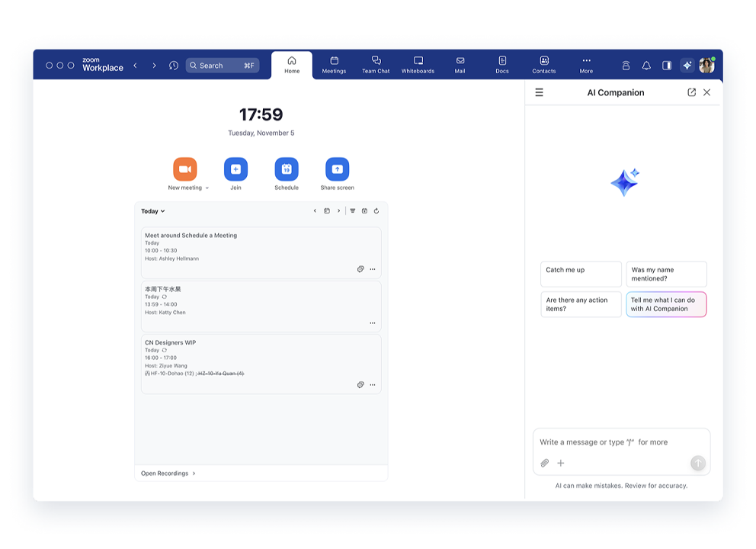Viewport: 756px width, 549px height.
Task: Open the AI Companion hamburger menu
Action: [x=539, y=92]
